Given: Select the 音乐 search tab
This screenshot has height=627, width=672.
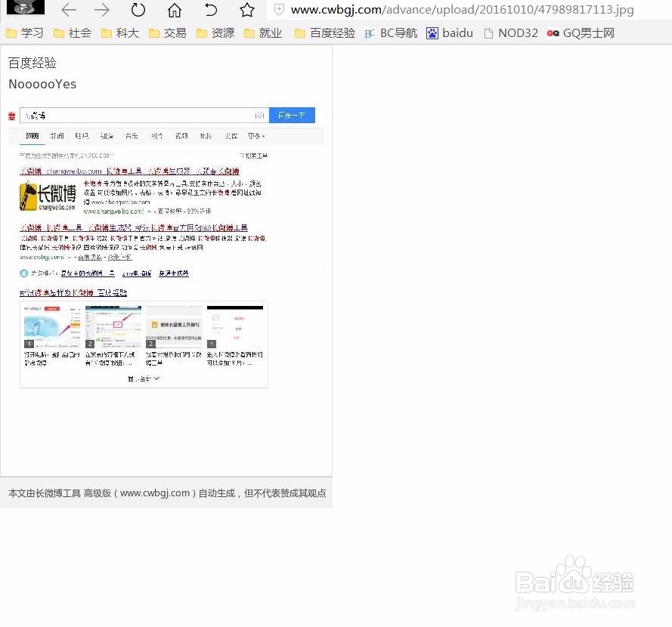Looking at the screenshot, I should [x=132, y=136].
